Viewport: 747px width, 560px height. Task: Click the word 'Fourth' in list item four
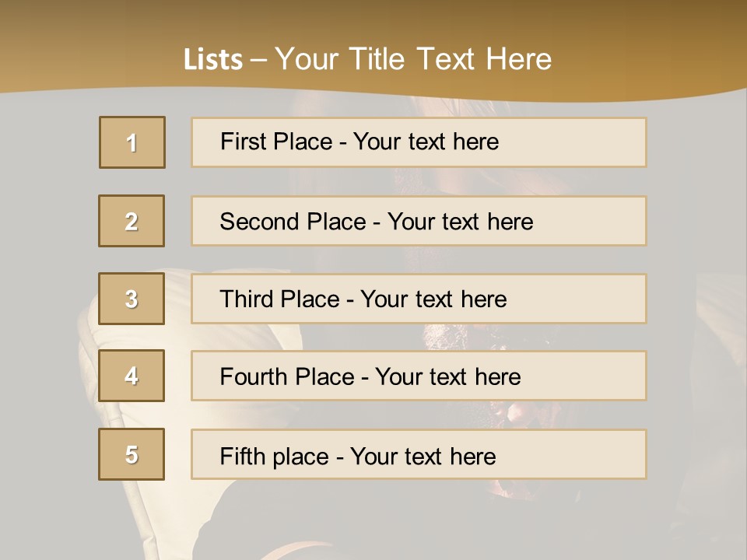point(253,376)
